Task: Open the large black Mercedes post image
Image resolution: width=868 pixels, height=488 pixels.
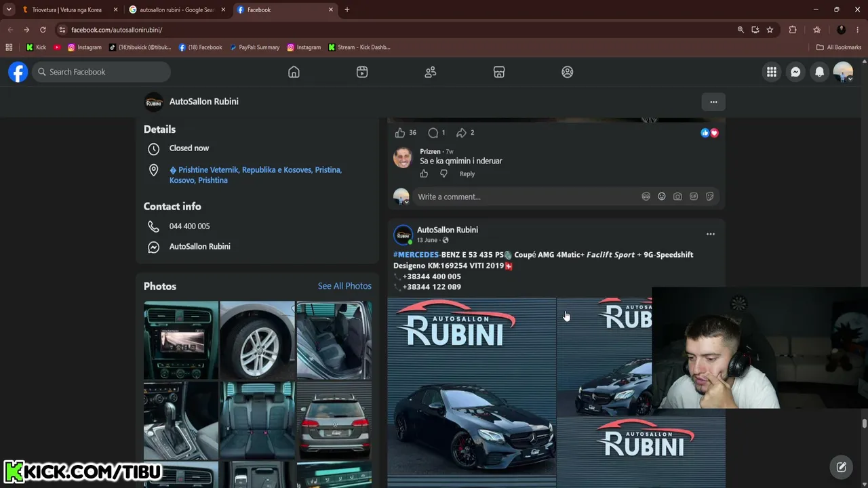Action: (x=472, y=392)
